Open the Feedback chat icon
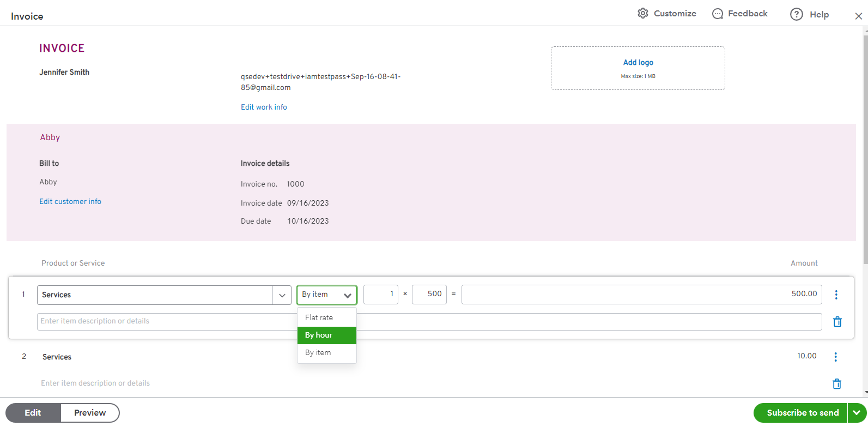The height and width of the screenshot is (426, 868). [718, 14]
